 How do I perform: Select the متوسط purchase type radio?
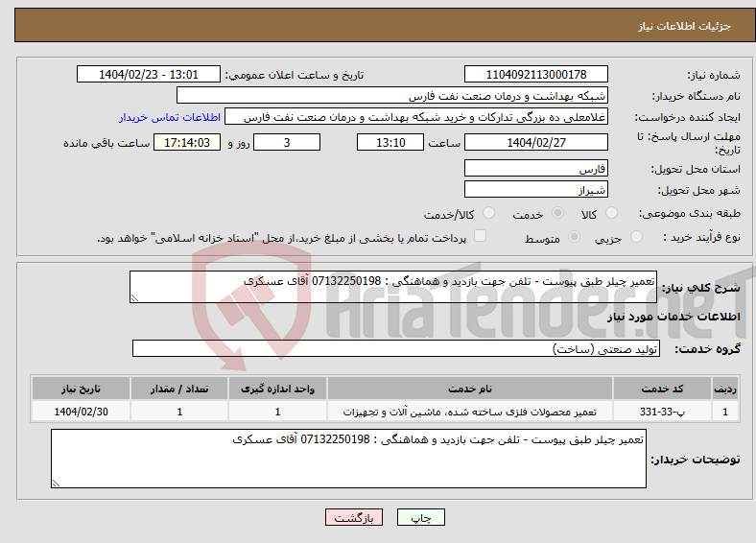coord(574,236)
